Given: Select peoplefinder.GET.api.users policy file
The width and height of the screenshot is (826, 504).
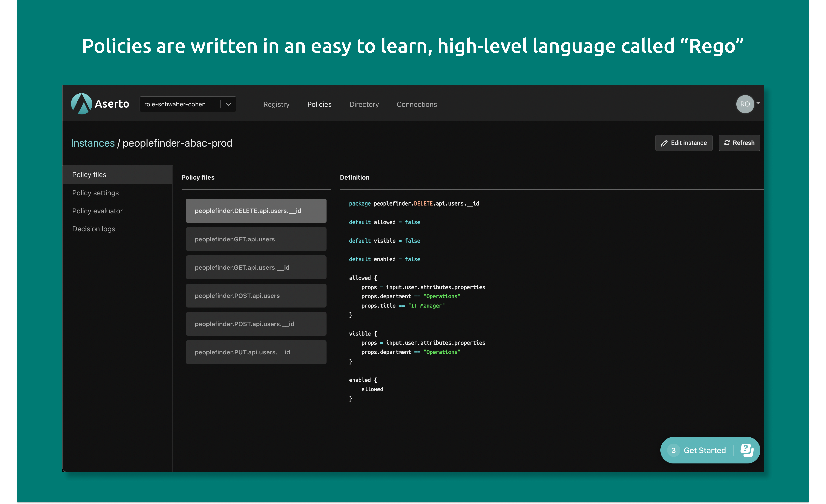Looking at the screenshot, I should [256, 239].
